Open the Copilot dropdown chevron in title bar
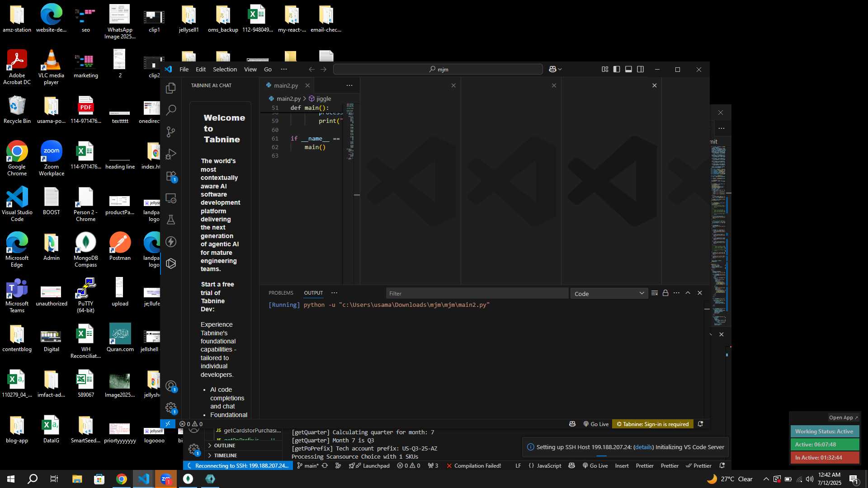Viewport: 868px width, 488px height. (x=560, y=69)
